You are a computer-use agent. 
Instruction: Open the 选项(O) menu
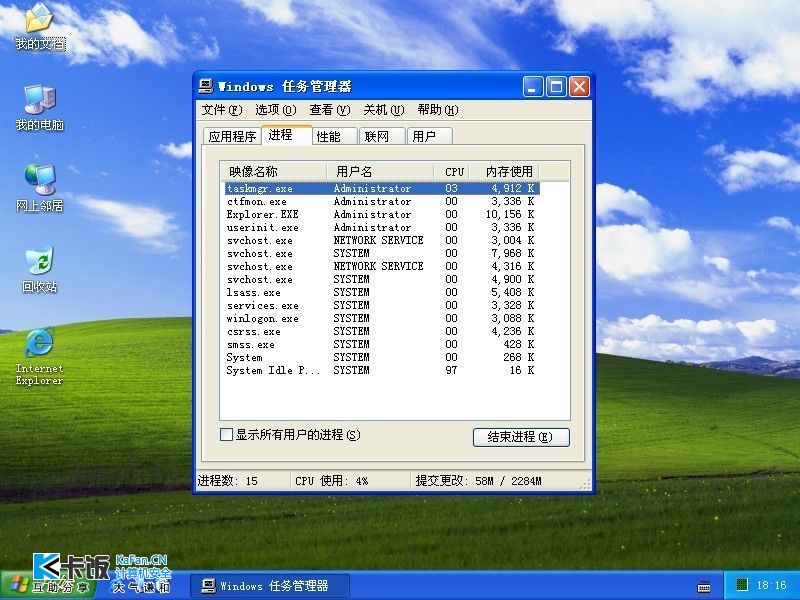tap(276, 110)
